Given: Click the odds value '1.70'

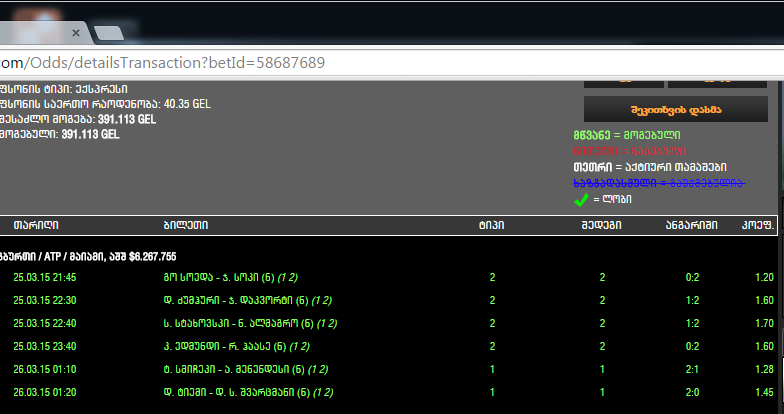Looking at the screenshot, I should [x=764, y=323].
